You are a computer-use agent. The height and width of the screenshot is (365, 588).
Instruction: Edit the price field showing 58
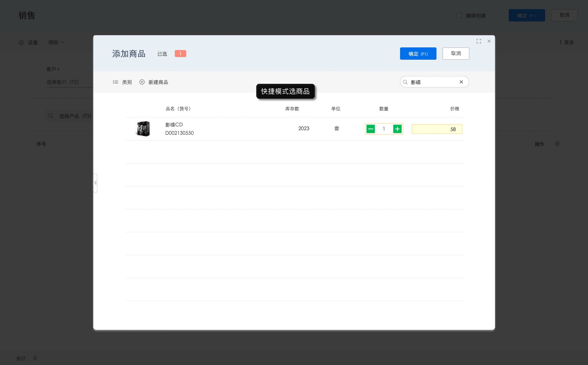pyautogui.click(x=437, y=129)
